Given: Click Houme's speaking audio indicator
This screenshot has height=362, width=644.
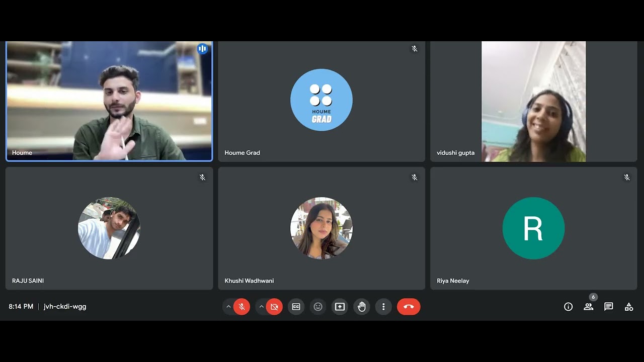Looking at the screenshot, I should pos(202,49).
